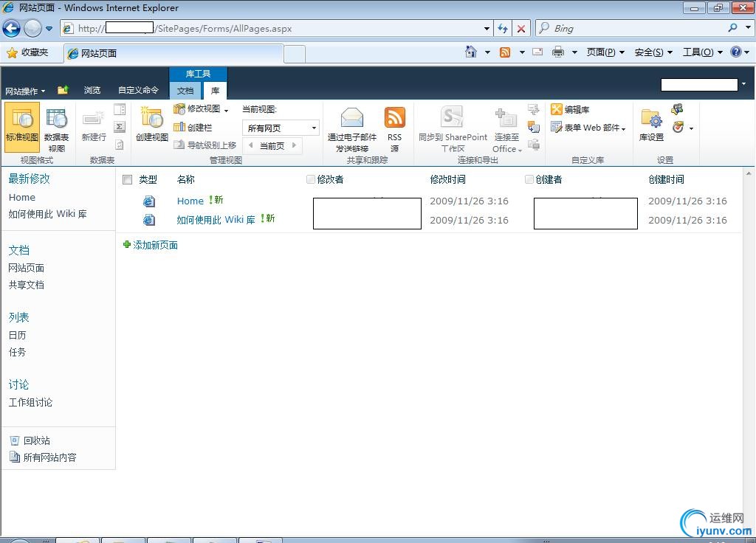The height and width of the screenshot is (543, 756).
Task: Open the 如何使用此 Wiki 库 page link
Action: 216,220
